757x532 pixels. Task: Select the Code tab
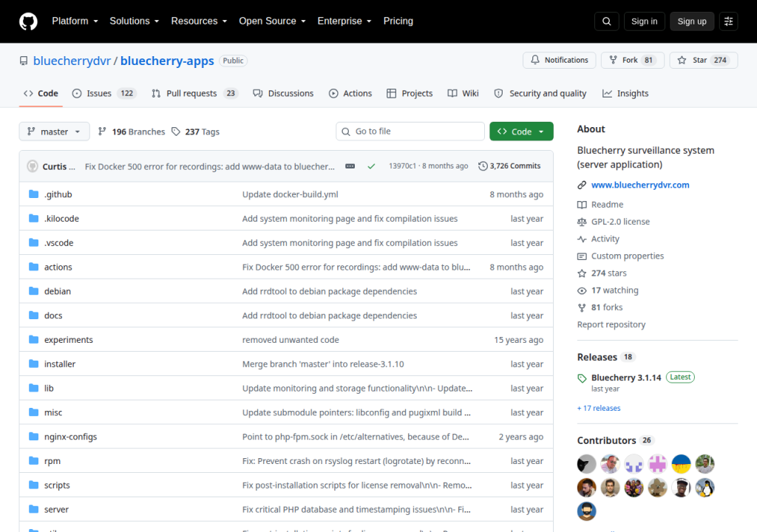[41, 93]
